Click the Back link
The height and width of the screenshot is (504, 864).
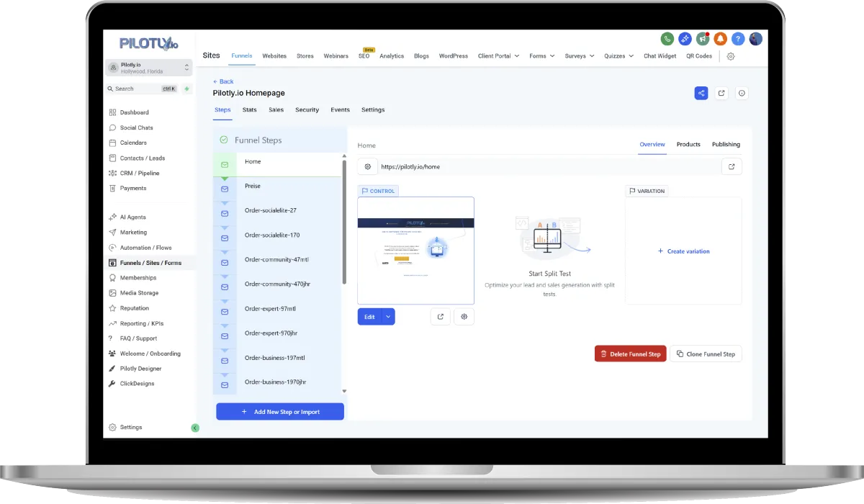point(223,81)
